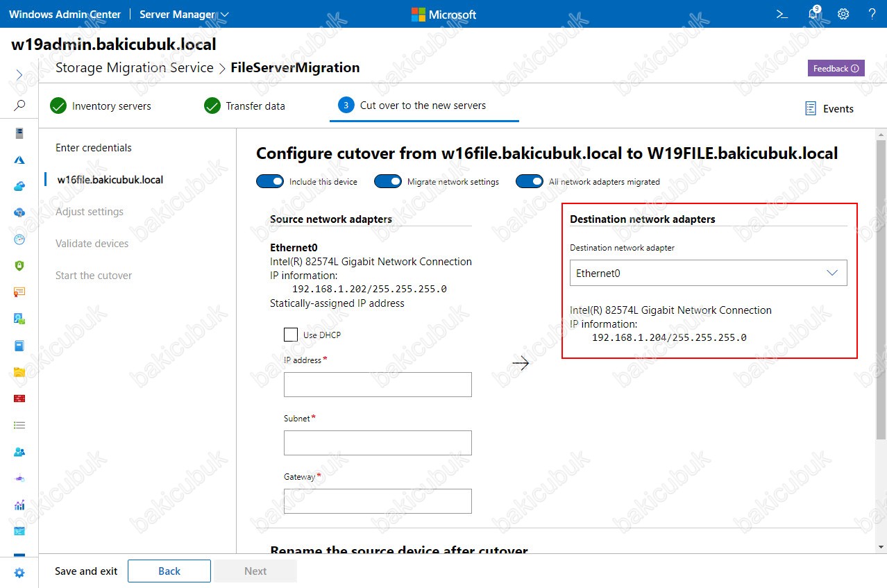Viewport: 887px width, 588px height.
Task: Open the Installed apps list icon
Action: (x=19, y=425)
